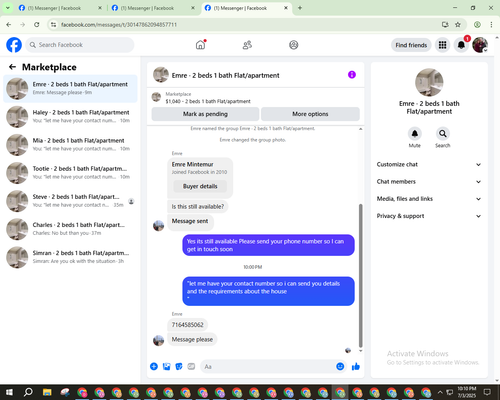This screenshot has height=400, width=500.
Task: Click the conversation title in chat header
Action: tap(225, 75)
